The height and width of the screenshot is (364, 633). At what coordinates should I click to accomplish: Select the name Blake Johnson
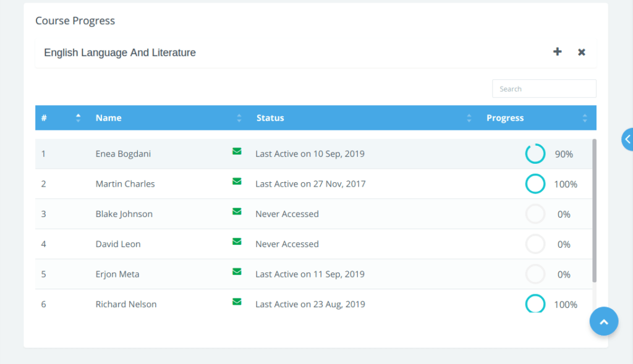(124, 214)
